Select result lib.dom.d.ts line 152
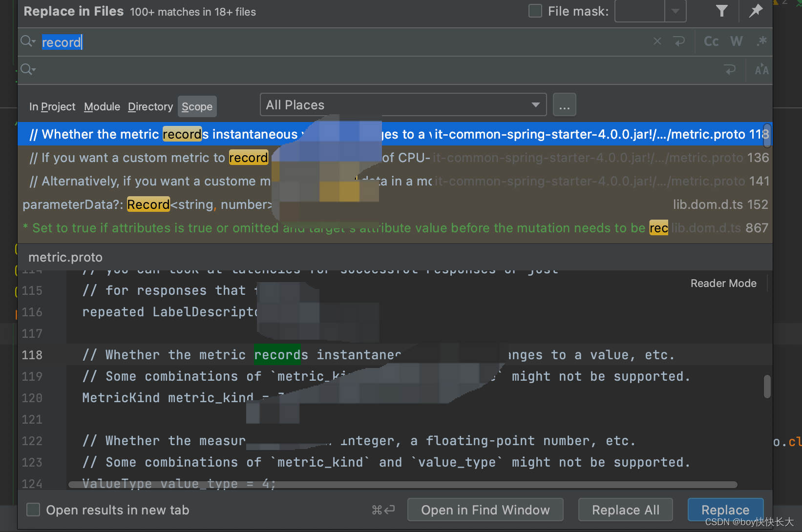Image resolution: width=802 pixels, height=532 pixels. (395, 205)
